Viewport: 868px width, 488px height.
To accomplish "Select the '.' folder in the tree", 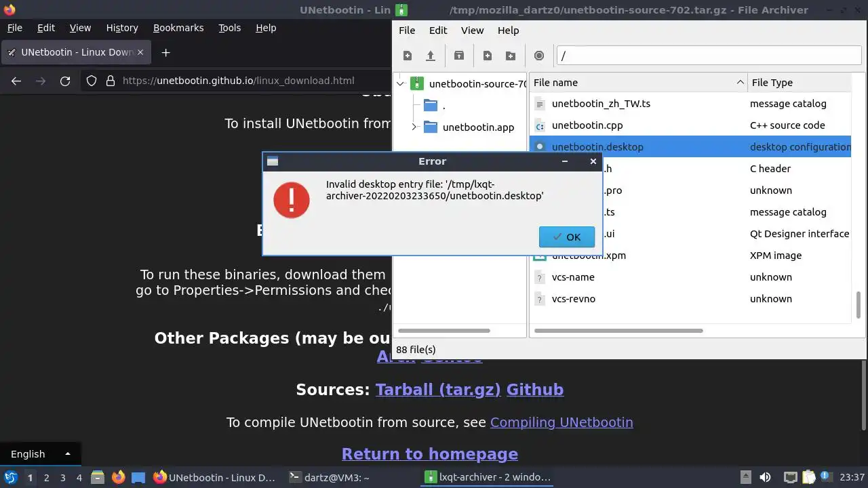I will click(443, 106).
